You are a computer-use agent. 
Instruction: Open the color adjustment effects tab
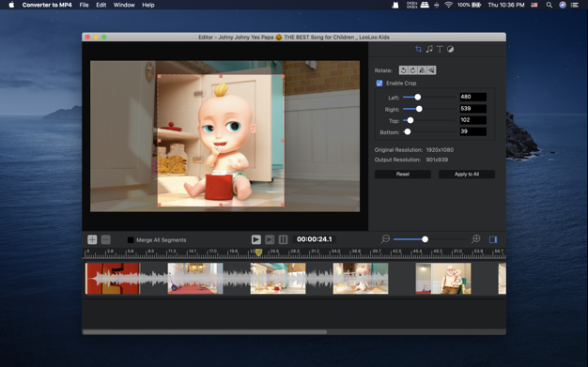450,49
